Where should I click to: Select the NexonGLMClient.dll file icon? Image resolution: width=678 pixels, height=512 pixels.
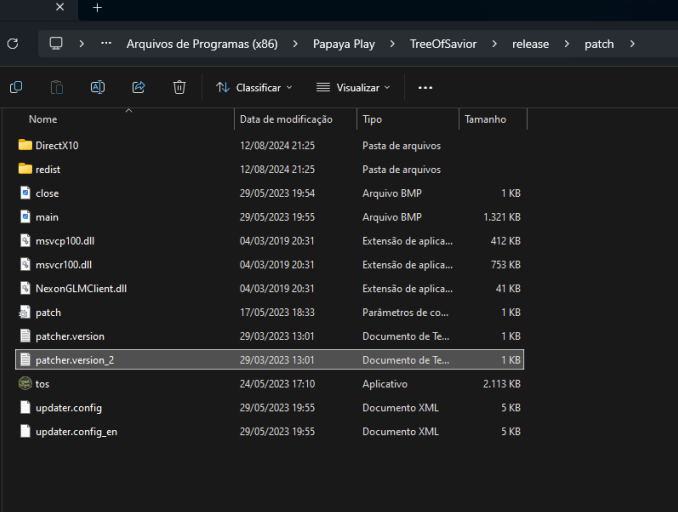point(25,288)
